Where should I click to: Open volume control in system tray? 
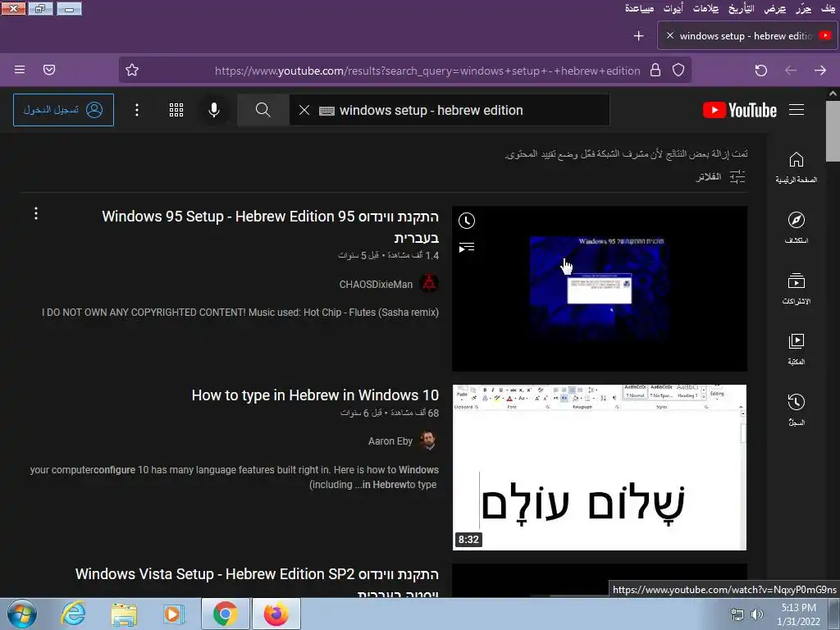pos(756,614)
